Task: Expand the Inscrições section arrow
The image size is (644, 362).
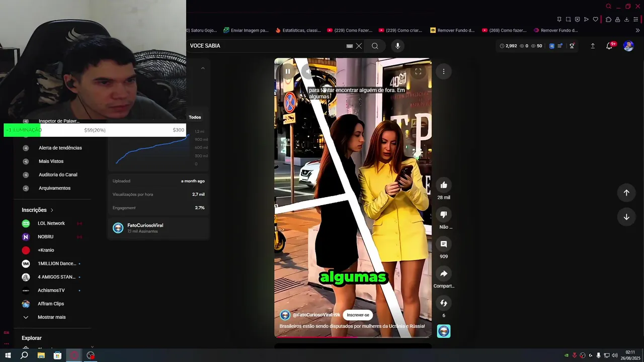Action: pyautogui.click(x=52, y=210)
